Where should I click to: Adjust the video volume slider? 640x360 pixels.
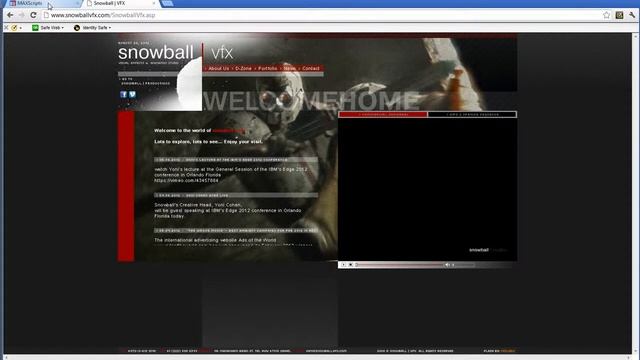[463, 265]
